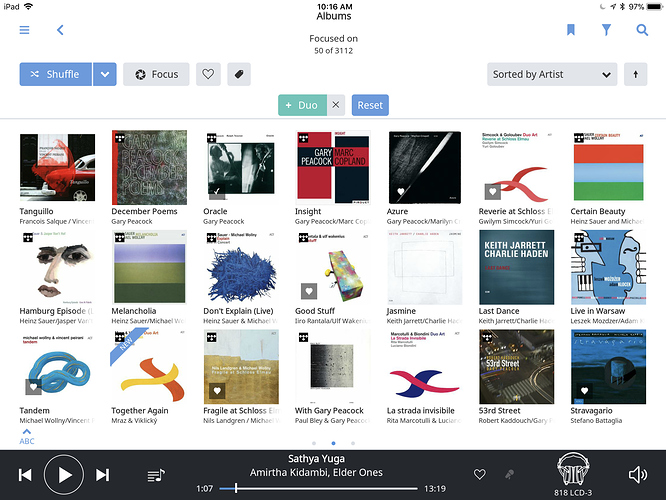Play the current track Sathya Yuga
Image resolution: width=666 pixels, height=500 pixels.
click(64, 475)
